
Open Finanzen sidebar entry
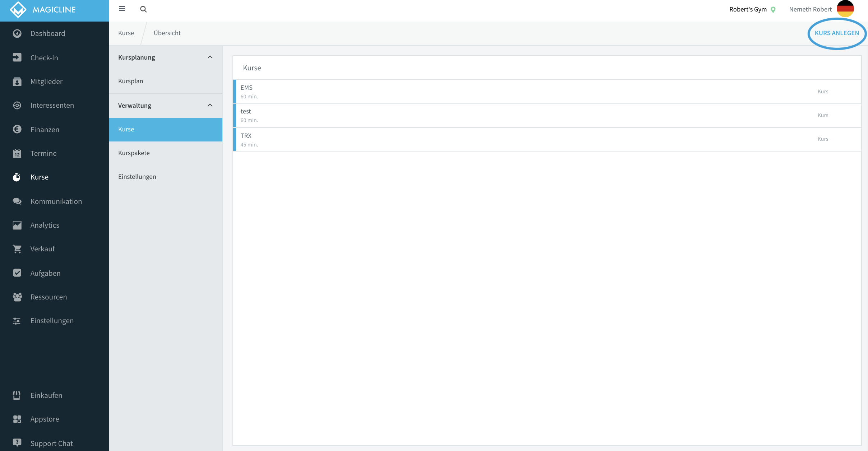tap(45, 130)
